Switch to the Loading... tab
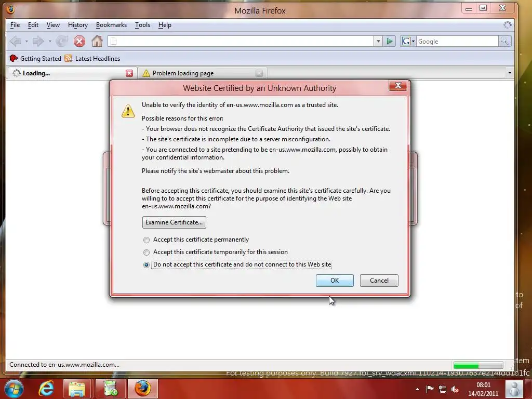The width and height of the screenshot is (532, 399). (x=72, y=73)
